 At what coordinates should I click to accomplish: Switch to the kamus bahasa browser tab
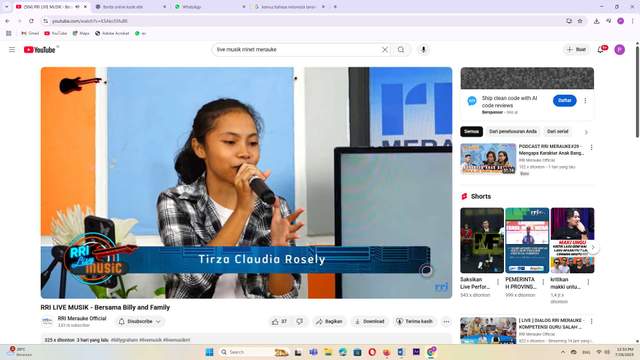pos(289,7)
